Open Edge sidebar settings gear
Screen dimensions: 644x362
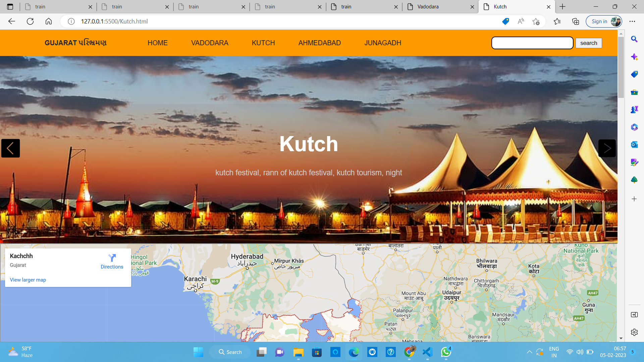coord(634,332)
